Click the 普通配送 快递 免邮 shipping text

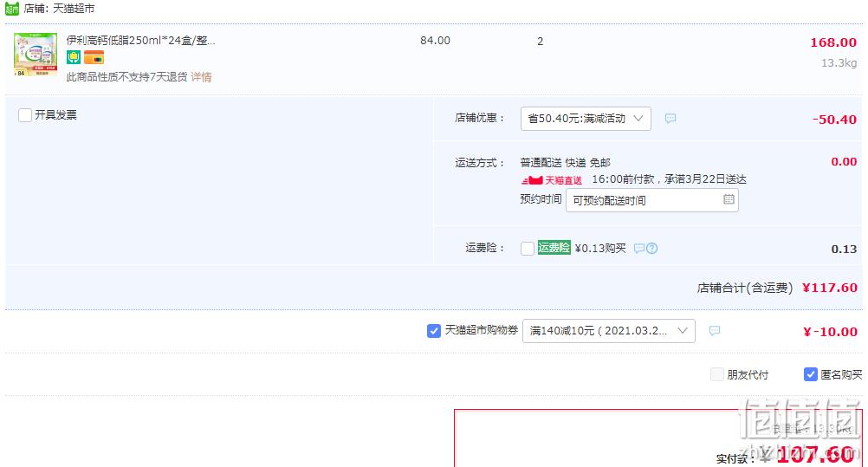pyautogui.click(x=565, y=163)
